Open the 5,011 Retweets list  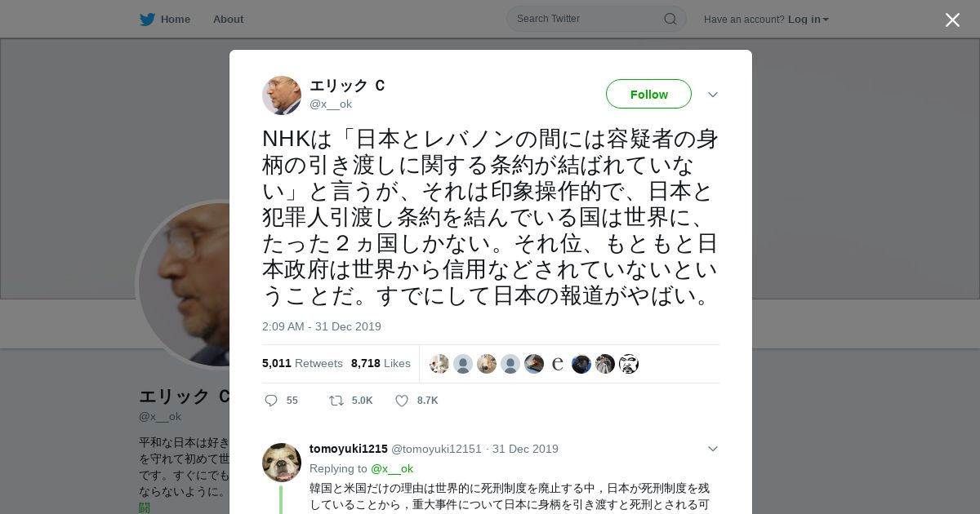click(x=302, y=363)
